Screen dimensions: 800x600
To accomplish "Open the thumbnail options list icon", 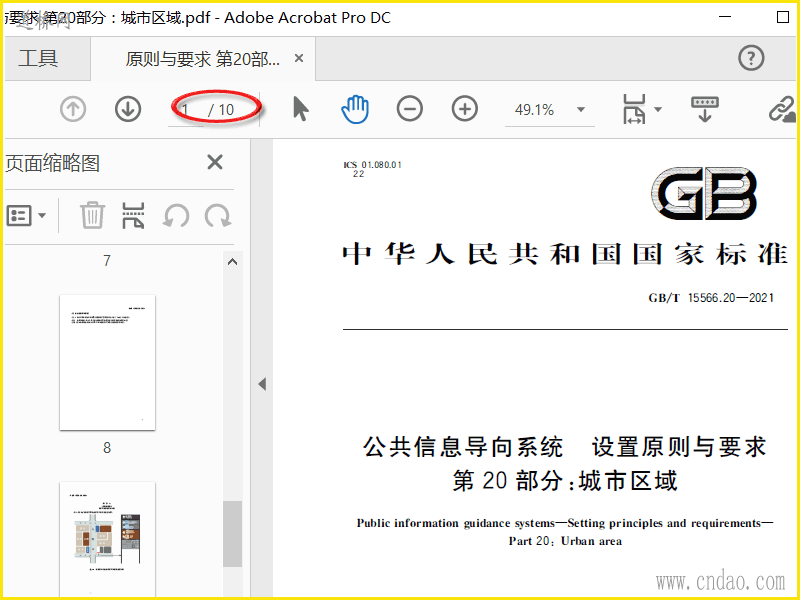I will 19,215.
